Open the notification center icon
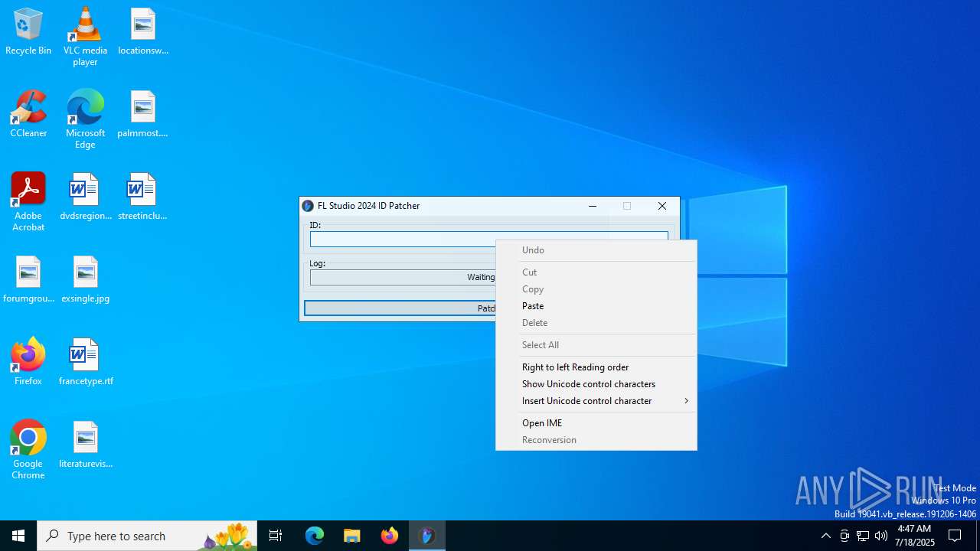 click(x=955, y=536)
